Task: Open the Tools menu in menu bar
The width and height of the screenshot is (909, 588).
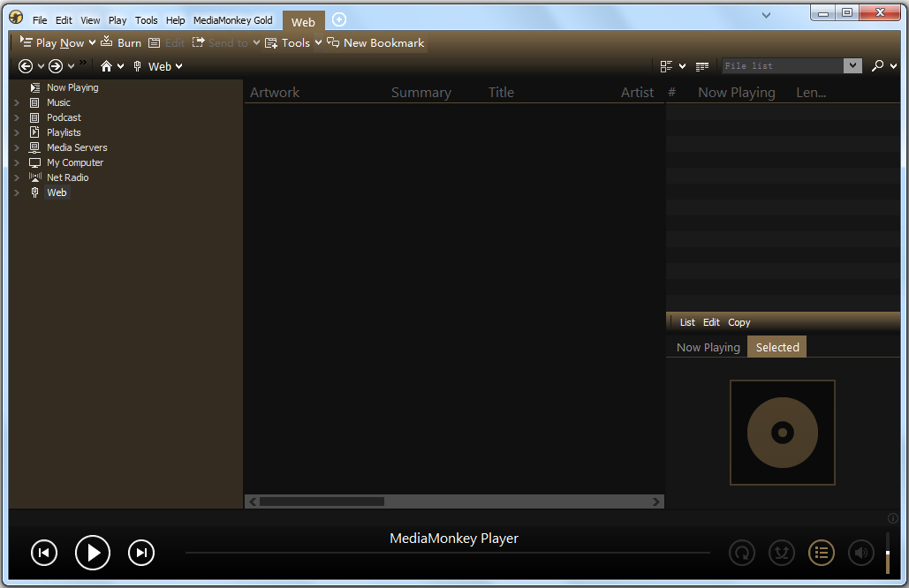Action: [x=146, y=20]
